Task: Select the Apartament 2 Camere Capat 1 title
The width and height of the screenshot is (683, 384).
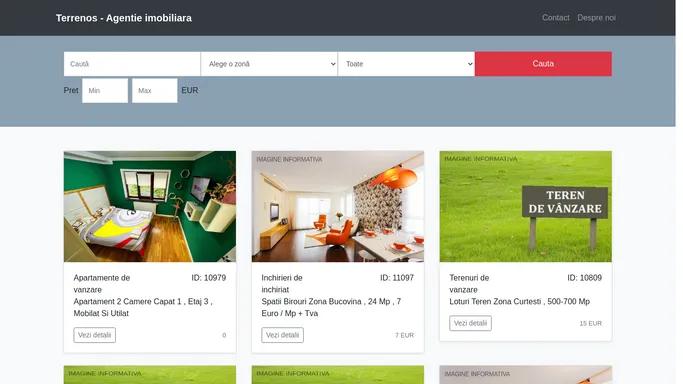Action: pyautogui.click(x=143, y=307)
